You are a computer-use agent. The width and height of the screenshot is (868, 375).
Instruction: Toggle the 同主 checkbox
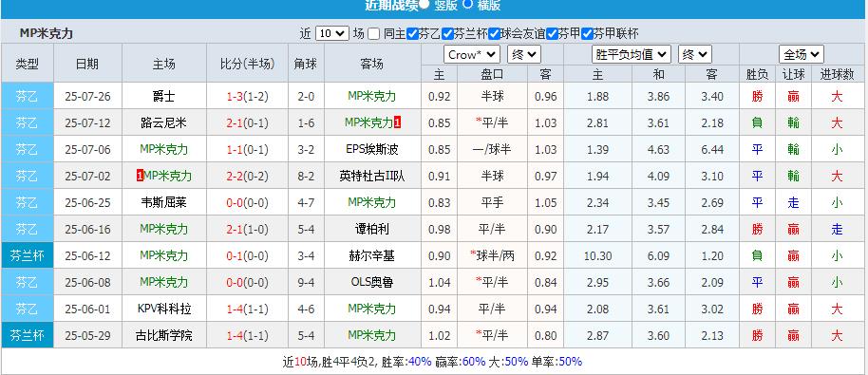373,34
